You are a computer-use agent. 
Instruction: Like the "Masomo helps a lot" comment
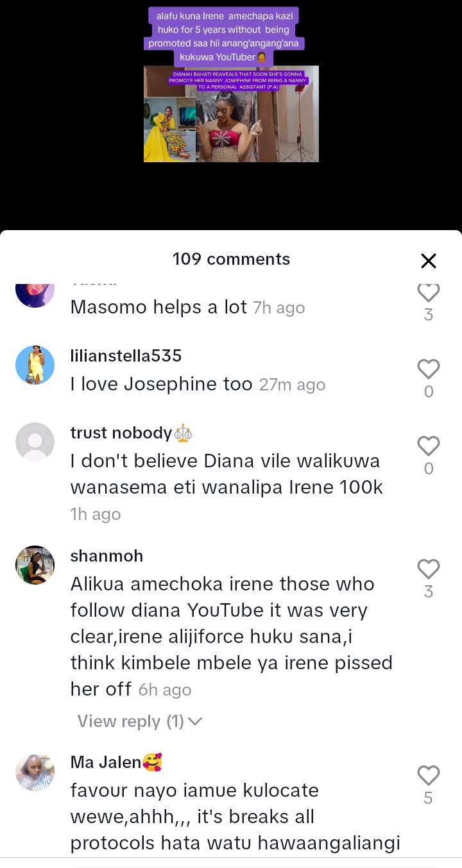pos(428,293)
